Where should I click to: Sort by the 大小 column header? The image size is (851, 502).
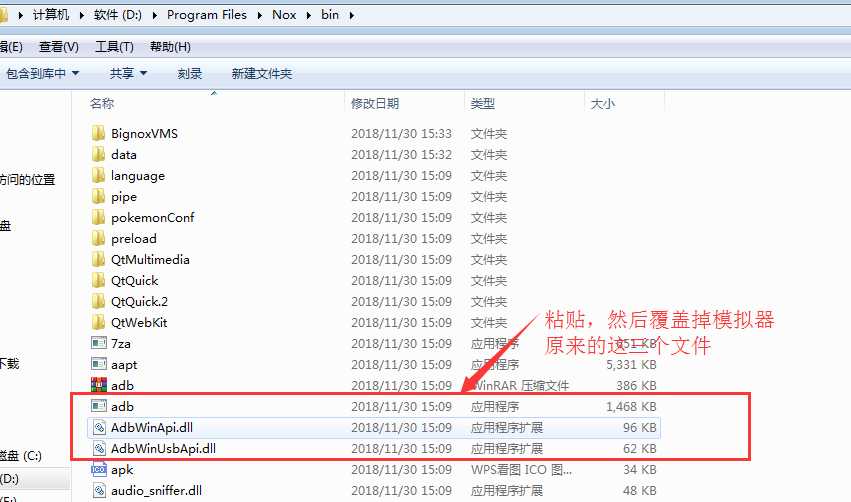pyautogui.click(x=602, y=103)
